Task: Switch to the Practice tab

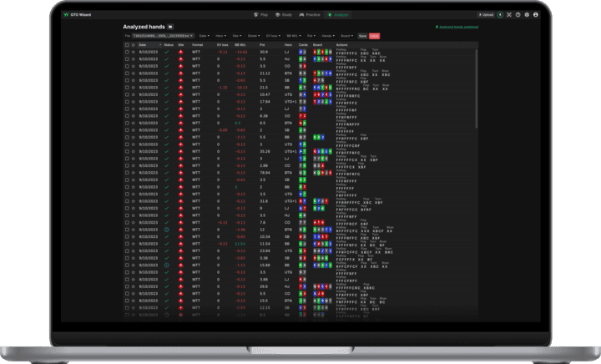Action: click(x=312, y=15)
